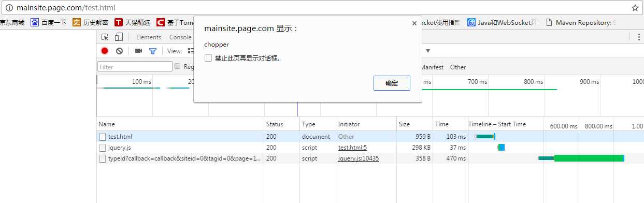Select the test.html request row
Image resolution: width=644 pixels, height=203 pixels.
[x=370, y=137]
